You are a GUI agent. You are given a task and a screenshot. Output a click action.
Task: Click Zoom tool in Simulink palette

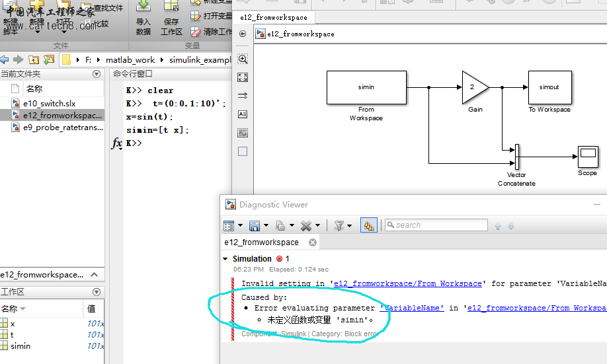[243, 59]
